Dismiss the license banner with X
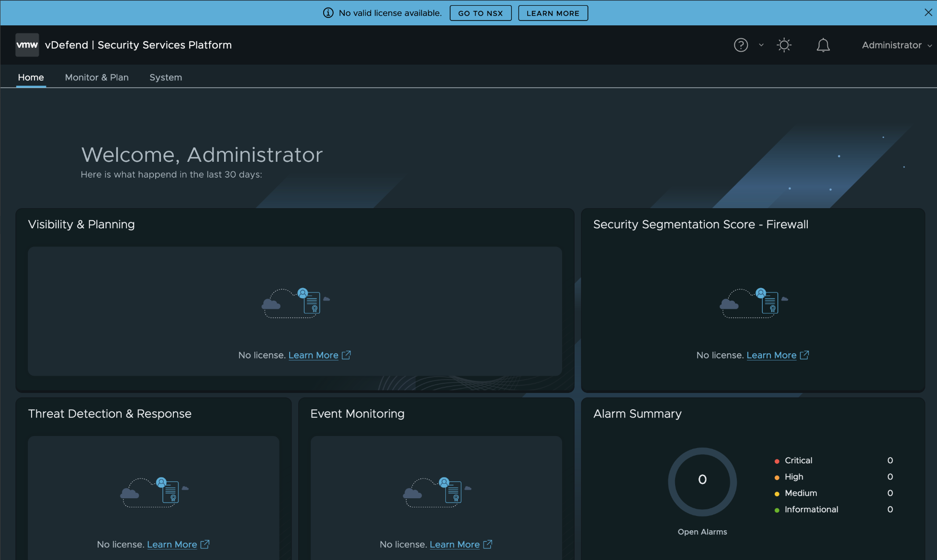The width and height of the screenshot is (937, 560). 928,12
